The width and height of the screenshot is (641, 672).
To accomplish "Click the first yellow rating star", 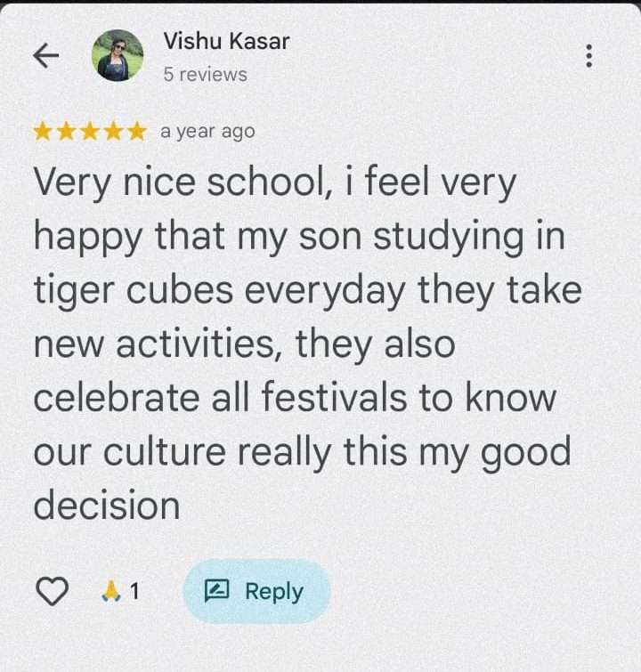I will pos(43,132).
